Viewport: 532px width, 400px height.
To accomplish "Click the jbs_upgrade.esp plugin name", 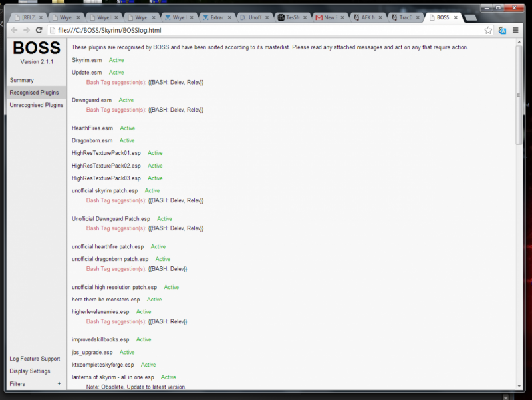I will click(92, 353).
